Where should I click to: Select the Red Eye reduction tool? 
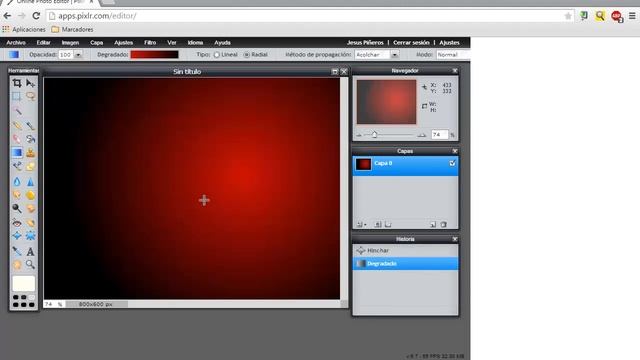tap(17, 223)
